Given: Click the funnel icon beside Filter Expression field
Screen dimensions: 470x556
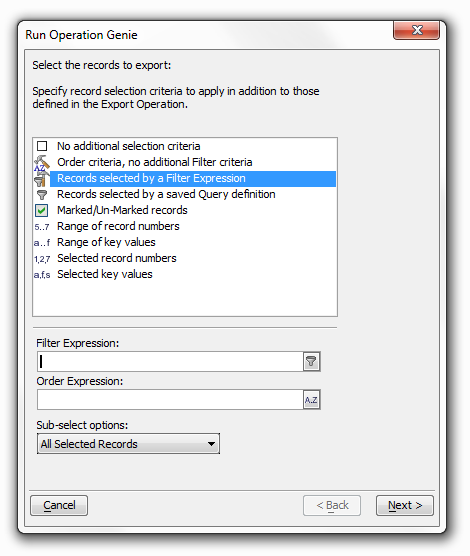Looking at the screenshot, I should (x=311, y=361).
